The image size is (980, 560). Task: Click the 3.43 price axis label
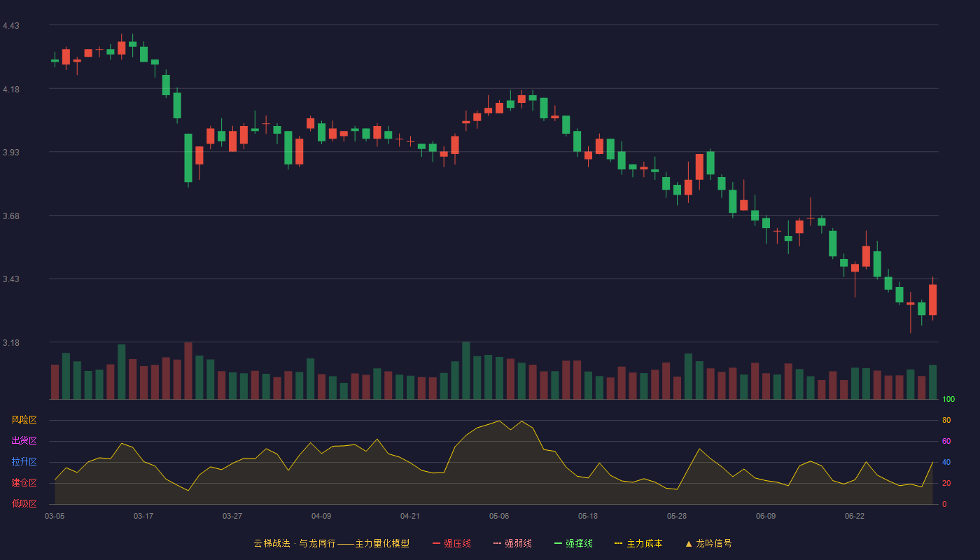tap(11, 279)
